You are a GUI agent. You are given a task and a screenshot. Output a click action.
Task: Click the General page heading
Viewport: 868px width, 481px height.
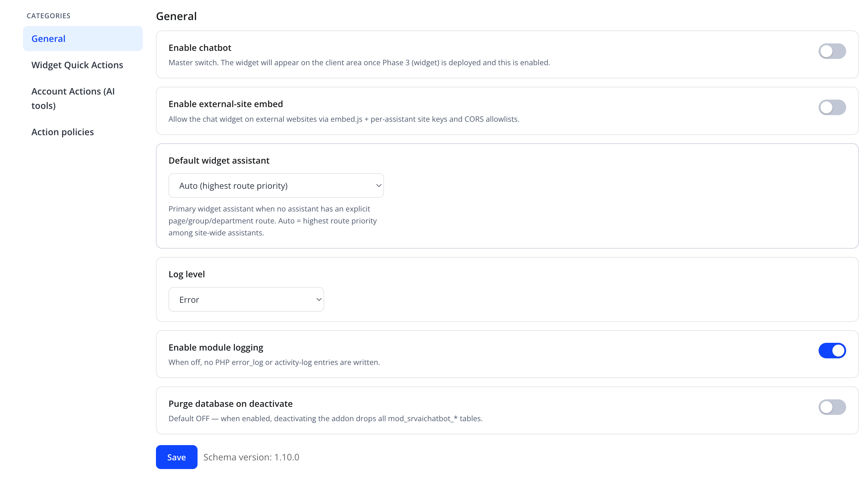[176, 16]
